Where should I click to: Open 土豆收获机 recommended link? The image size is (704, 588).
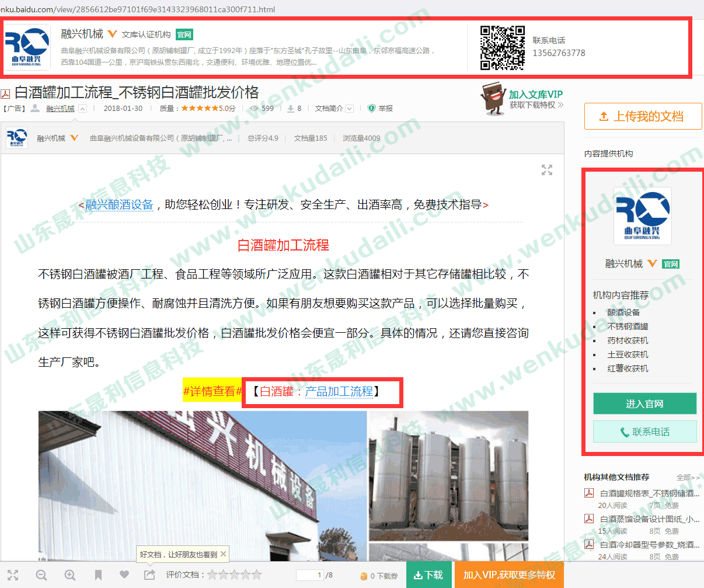point(628,354)
